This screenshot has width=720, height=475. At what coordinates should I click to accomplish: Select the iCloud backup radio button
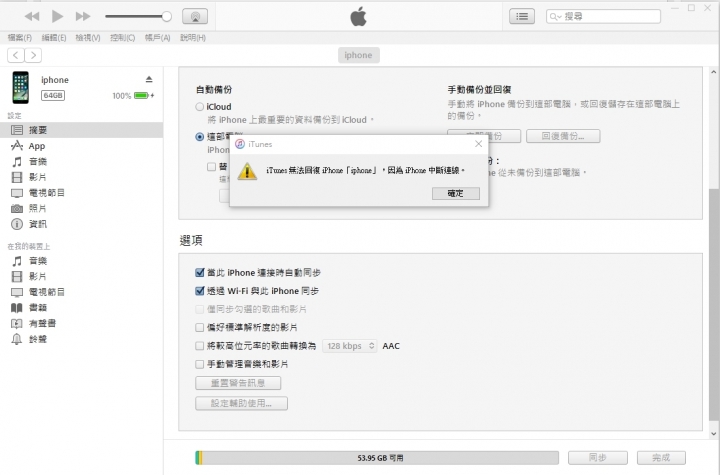[199, 107]
